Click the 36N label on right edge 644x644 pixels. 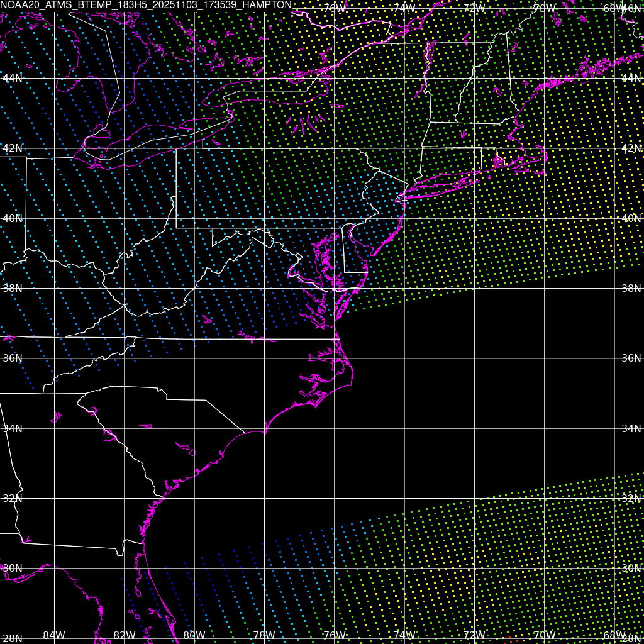click(631, 358)
